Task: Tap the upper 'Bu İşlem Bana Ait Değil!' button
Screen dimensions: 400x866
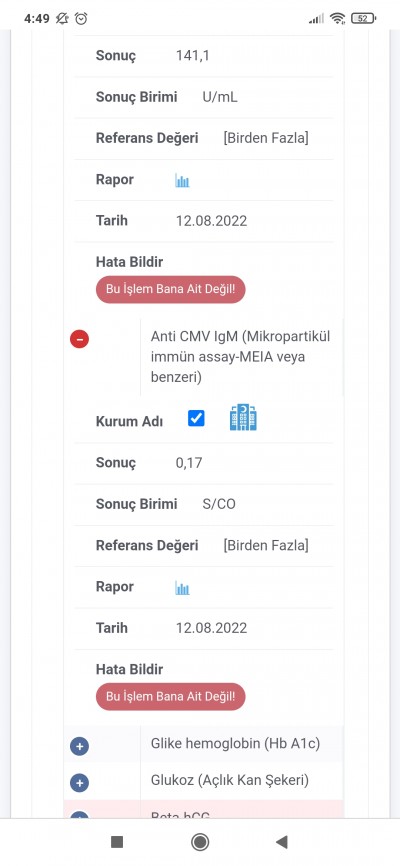Action: point(170,289)
